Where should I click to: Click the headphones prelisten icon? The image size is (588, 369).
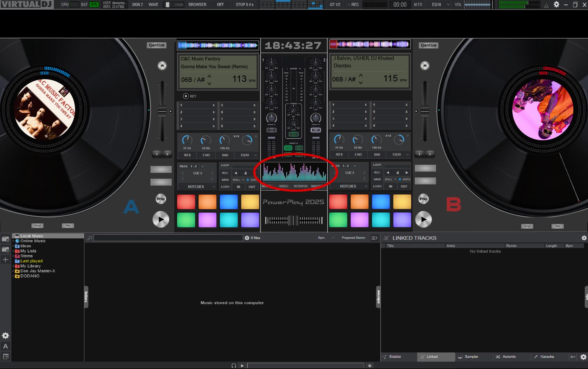point(234,366)
